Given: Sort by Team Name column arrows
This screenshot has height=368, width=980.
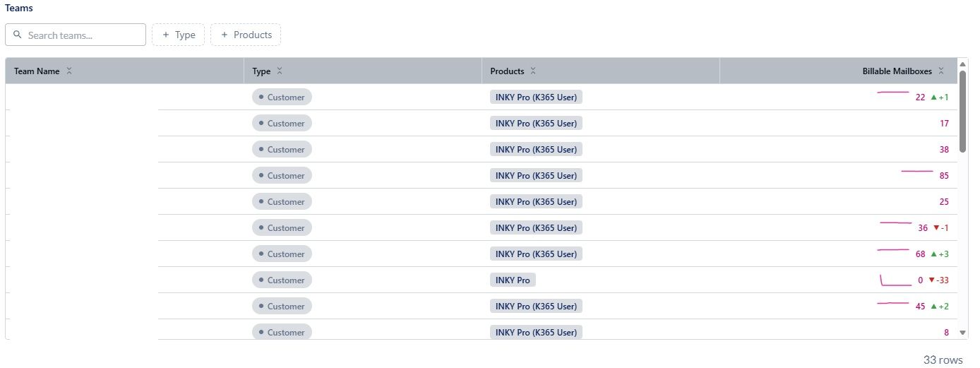Looking at the screenshot, I should [68, 71].
